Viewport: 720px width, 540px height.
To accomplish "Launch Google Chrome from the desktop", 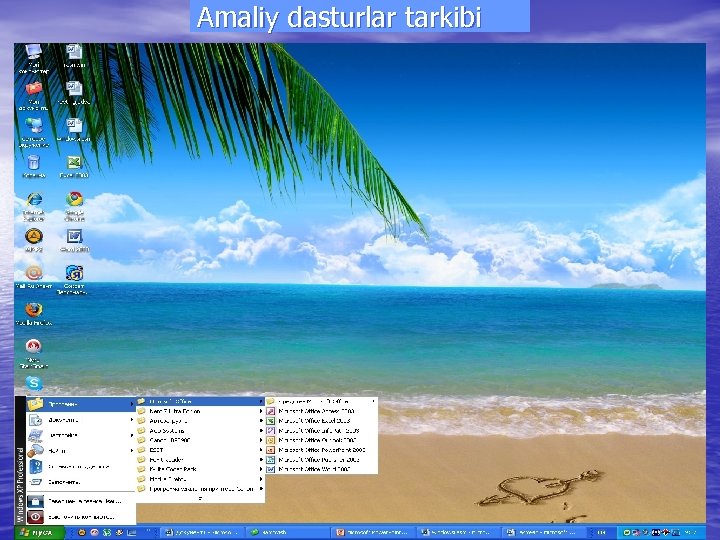I will point(74,207).
